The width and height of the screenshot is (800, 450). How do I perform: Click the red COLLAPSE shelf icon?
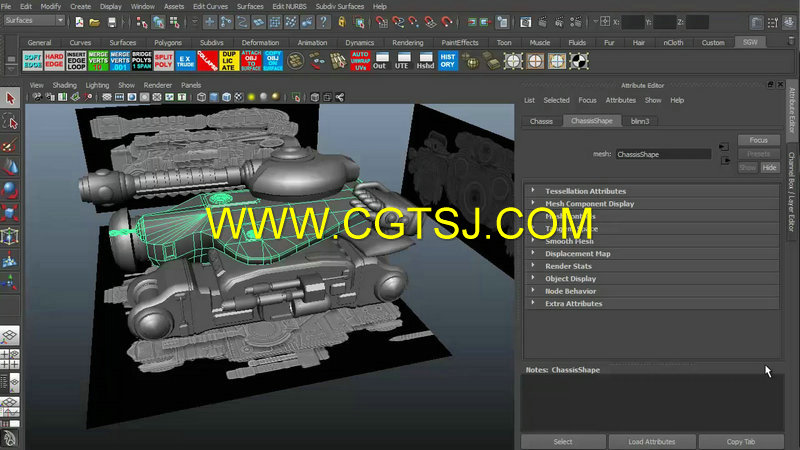pyautogui.click(x=207, y=61)
